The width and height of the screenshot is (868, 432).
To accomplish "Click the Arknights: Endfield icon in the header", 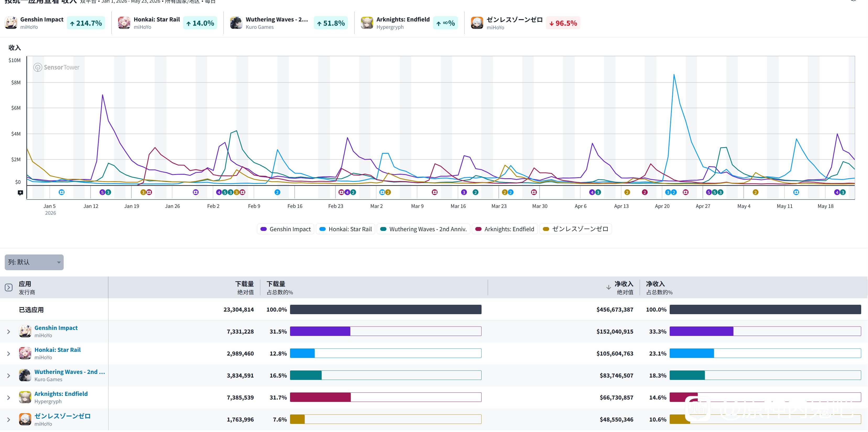I will coord(367,23).
